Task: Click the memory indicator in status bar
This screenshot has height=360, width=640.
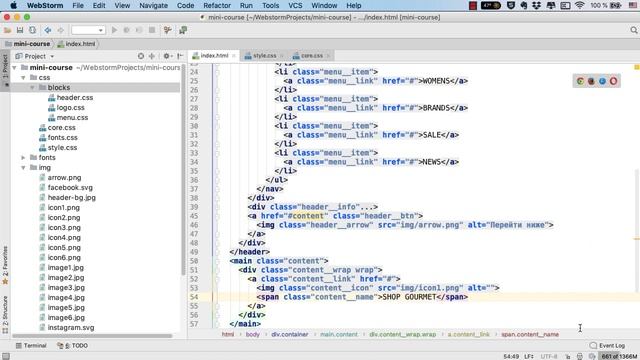Action: [619, 356]
